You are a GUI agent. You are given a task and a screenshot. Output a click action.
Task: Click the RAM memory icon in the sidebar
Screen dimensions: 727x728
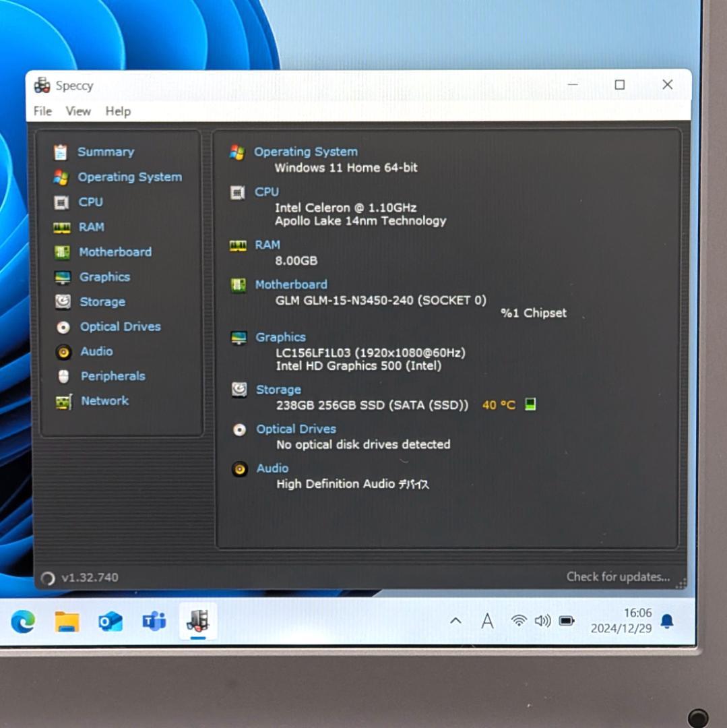click(63, 226)
